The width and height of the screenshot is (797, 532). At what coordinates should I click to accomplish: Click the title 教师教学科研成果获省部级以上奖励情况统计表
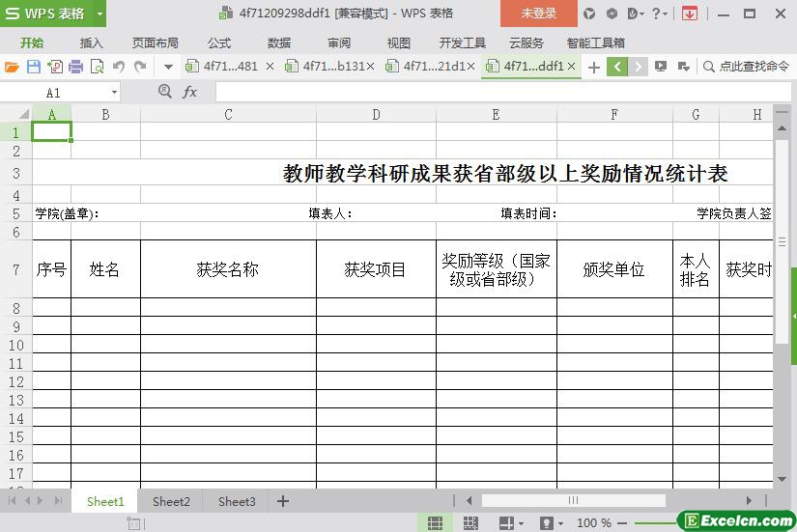pyautogui.click(x=505, y=174)
